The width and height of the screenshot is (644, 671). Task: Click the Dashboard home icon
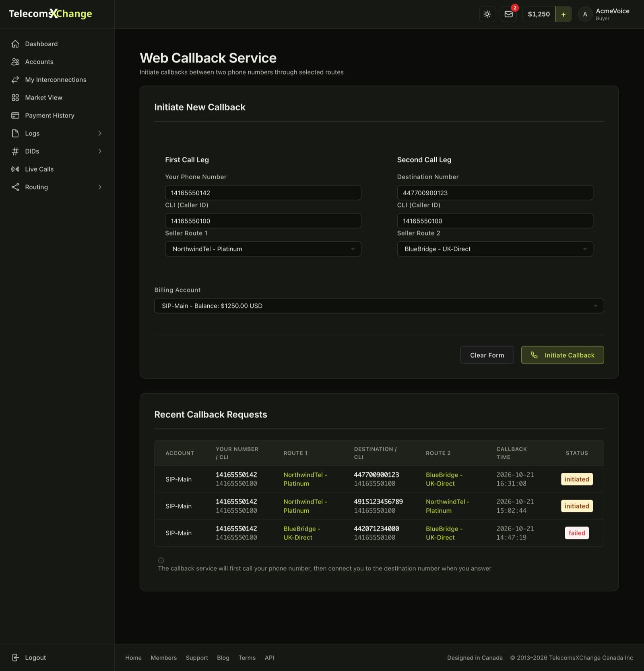[x=15, y=44]
